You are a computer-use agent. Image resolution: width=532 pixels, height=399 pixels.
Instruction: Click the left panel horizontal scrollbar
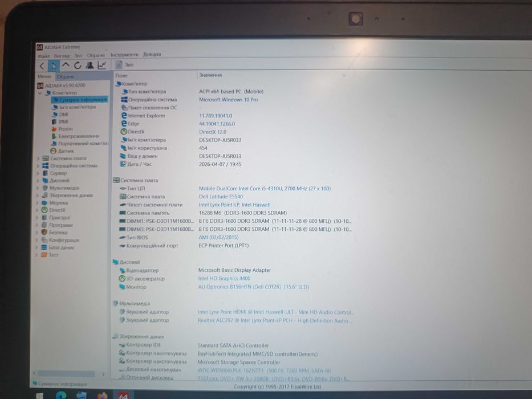66,373
